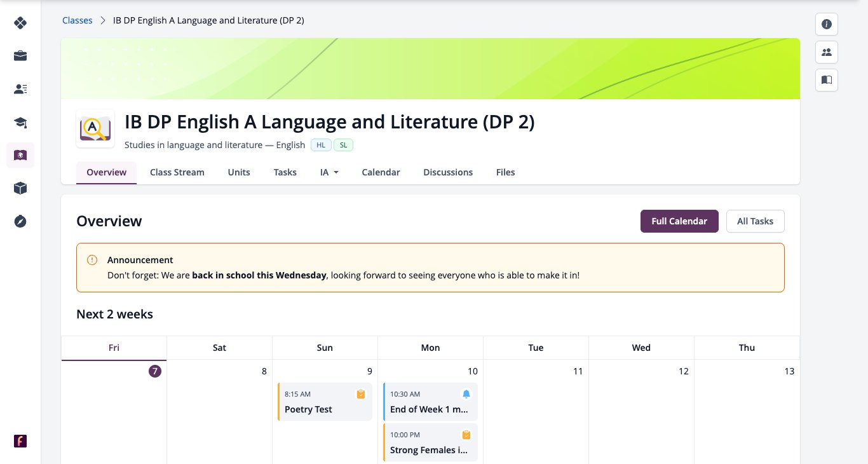
Task: Select the highlighted date 7 marker
Action: coord(155,371)
